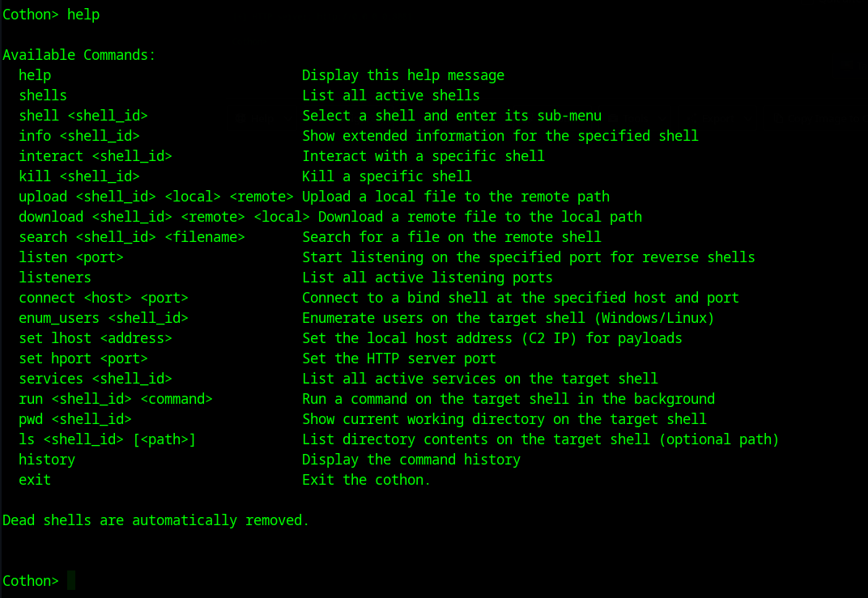The width and height of the screenshot is (868, 598).
Task: Click the 'upload <shell_id> <local> <remote>' command
Action: 156,197
